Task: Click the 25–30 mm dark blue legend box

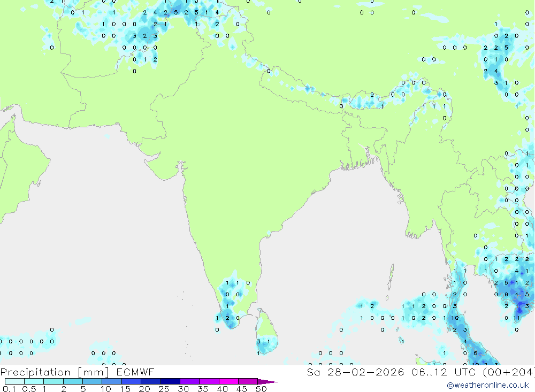Action: [x=170, y=381]
